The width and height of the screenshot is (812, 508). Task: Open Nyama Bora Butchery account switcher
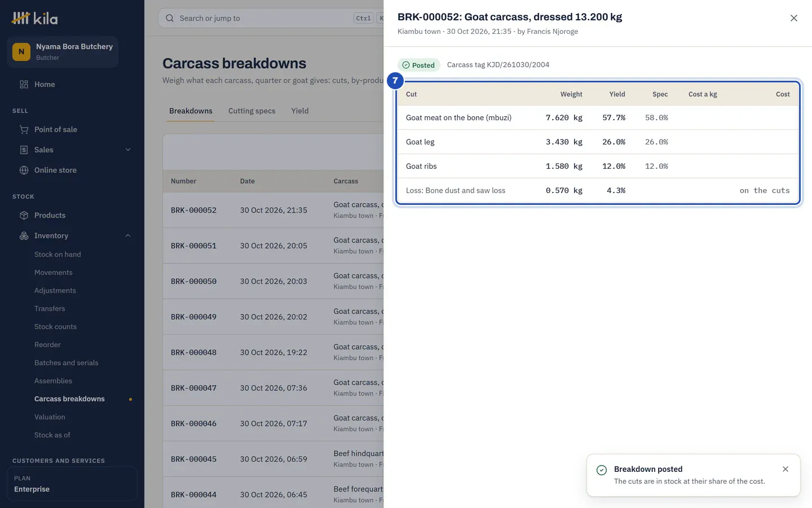click(63, 52)
